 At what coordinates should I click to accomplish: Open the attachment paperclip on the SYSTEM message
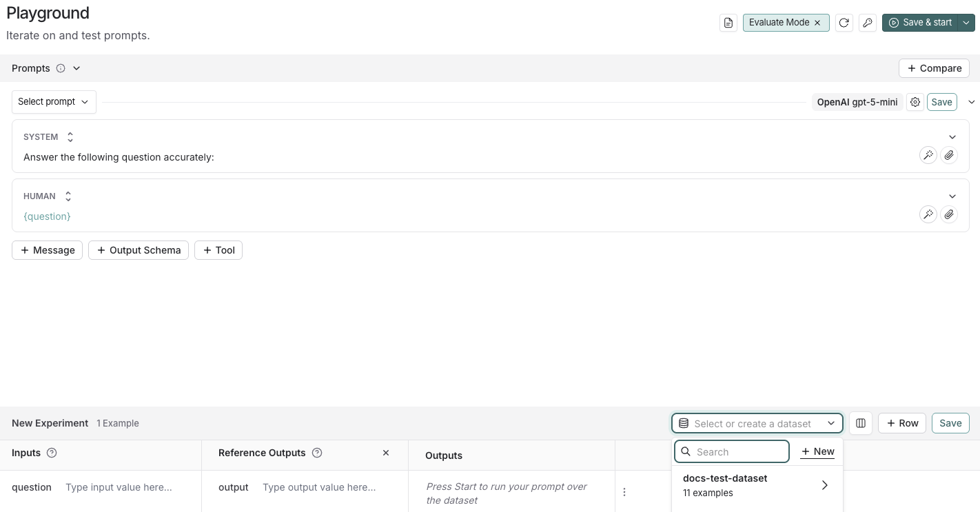pyautogui.click(x=949, y=155)
